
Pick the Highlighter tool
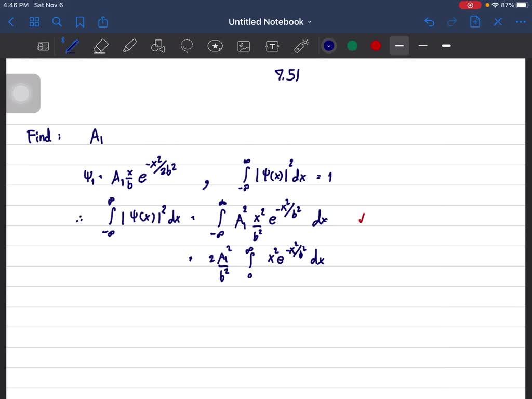coord(129,46)
